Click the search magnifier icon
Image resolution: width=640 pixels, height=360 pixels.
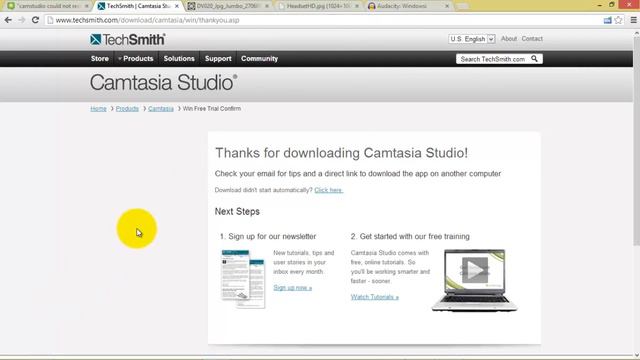pyautogui.click(x=534, y=59)
